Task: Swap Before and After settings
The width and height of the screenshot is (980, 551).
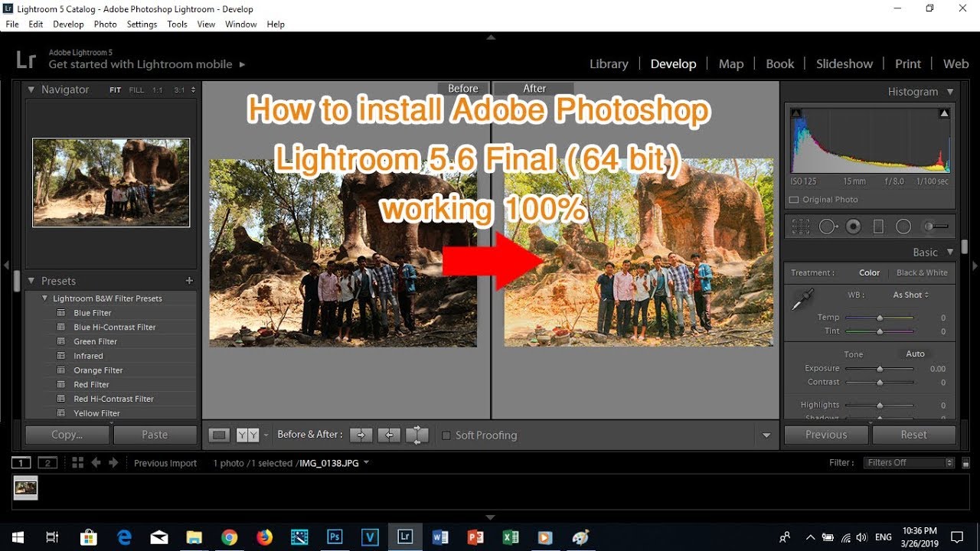Action: tap(417, 435)
